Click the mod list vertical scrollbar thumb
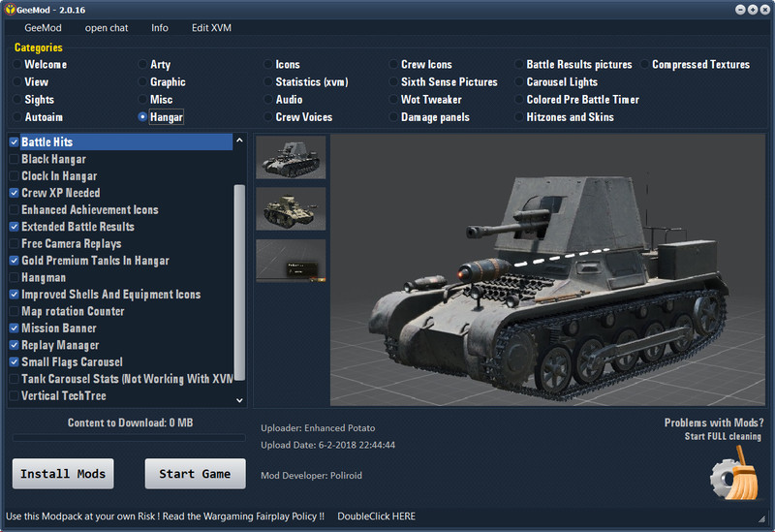 pos(239,282)
